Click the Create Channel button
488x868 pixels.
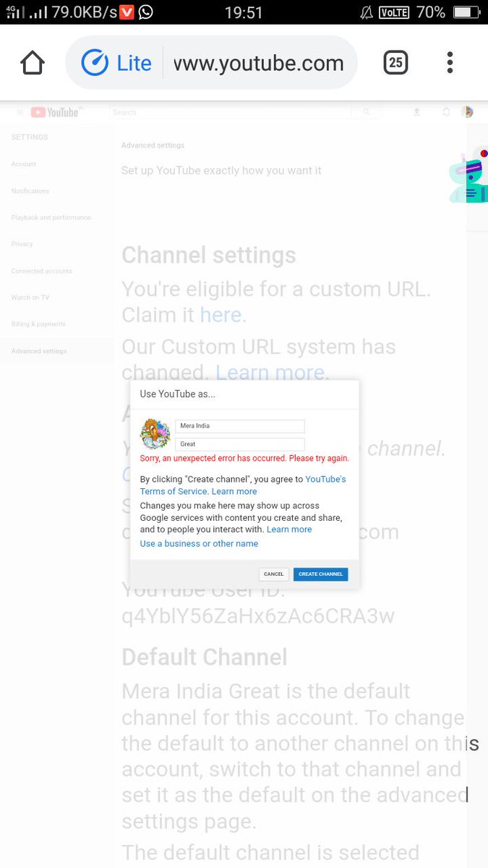pos(321,574)
